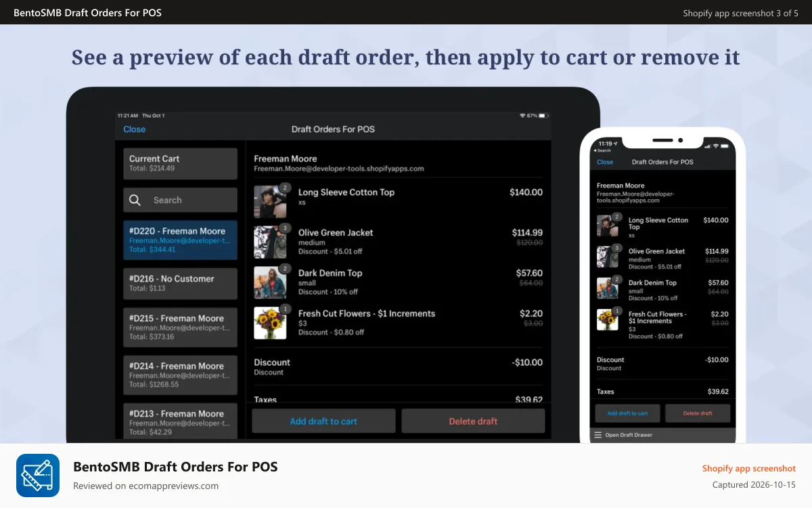The image size is (812, 508).
Task: Click the $57.60 price on tablet
Action: pyautogui.click(x=529, y=273)
